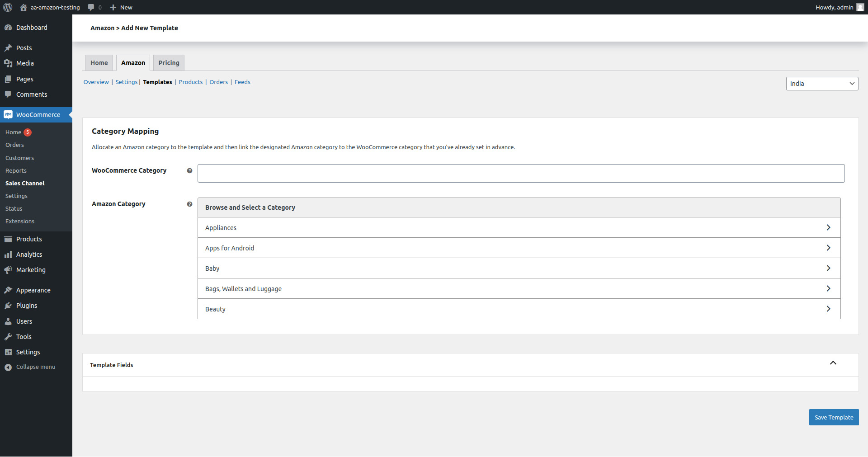Image resolution: width=868 pixels, height=457 pixels.
Task: Go to the Overview link
Action: tap(96, 82)
